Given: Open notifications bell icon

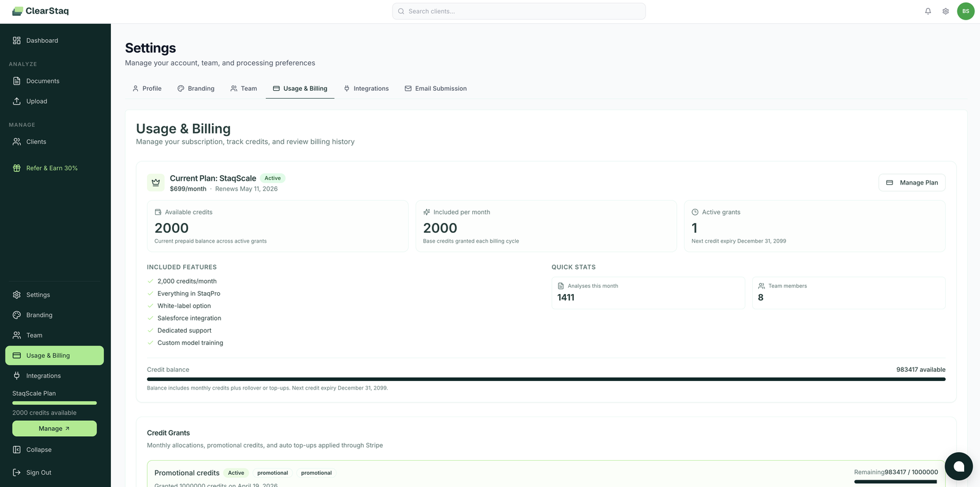Looking at the screenshot, I should pos(928,11).
